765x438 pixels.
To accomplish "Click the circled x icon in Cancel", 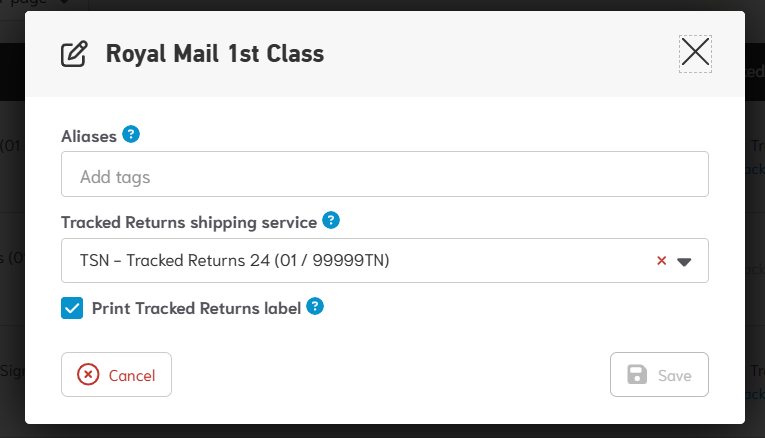I will pyautogui.click(x=88, y=375).
